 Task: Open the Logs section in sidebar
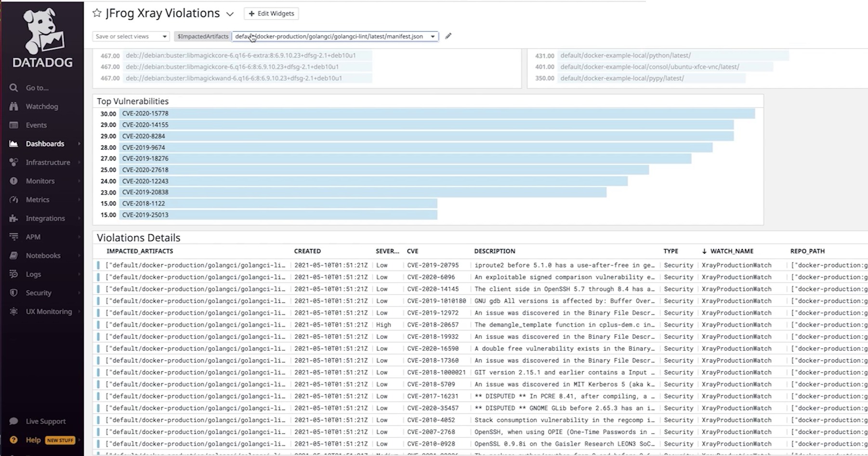(33, 274)
